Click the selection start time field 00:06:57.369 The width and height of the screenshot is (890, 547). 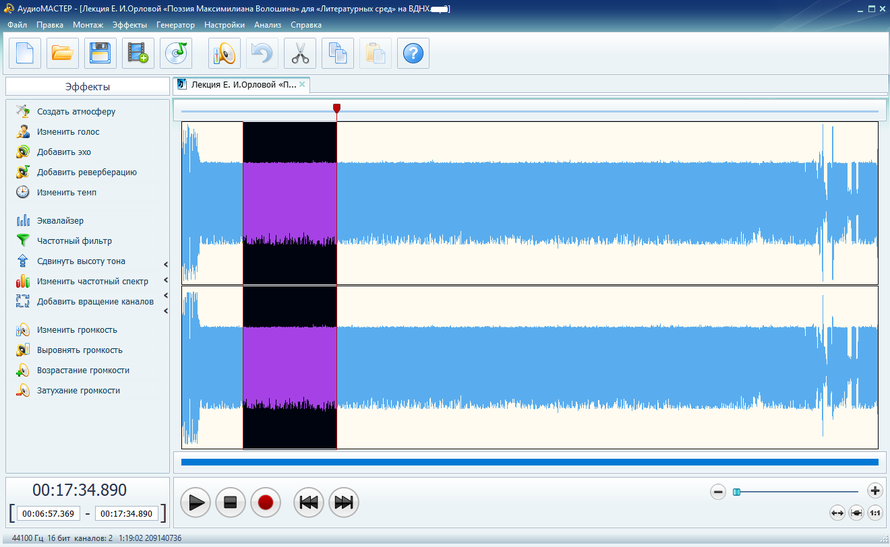[x=48, y=514]
